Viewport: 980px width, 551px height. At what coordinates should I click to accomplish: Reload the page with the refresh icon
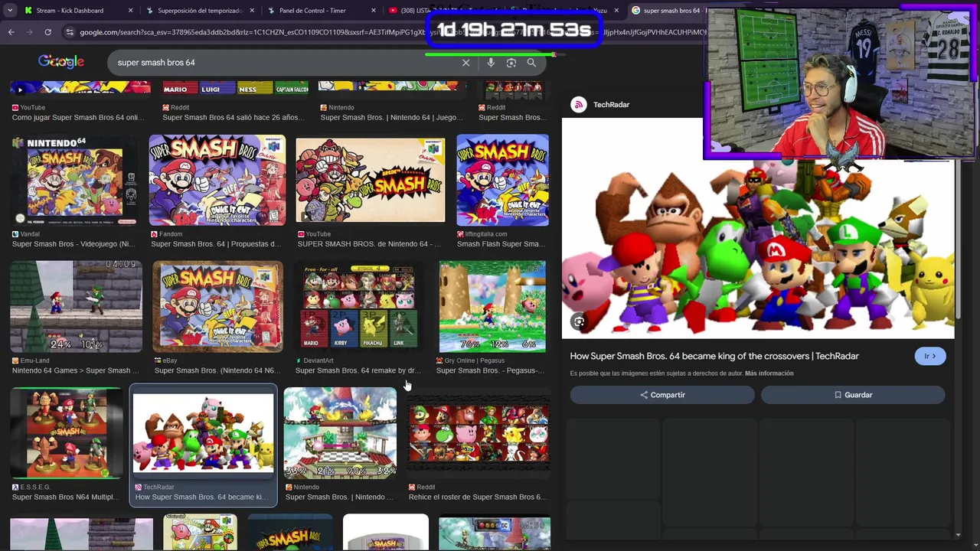(47, 32)
